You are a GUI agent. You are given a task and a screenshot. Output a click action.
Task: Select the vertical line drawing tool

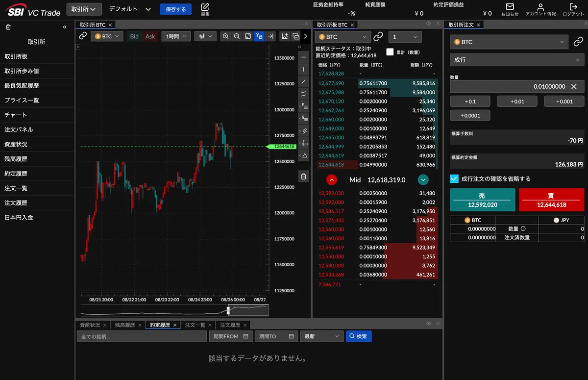[303, 70]
